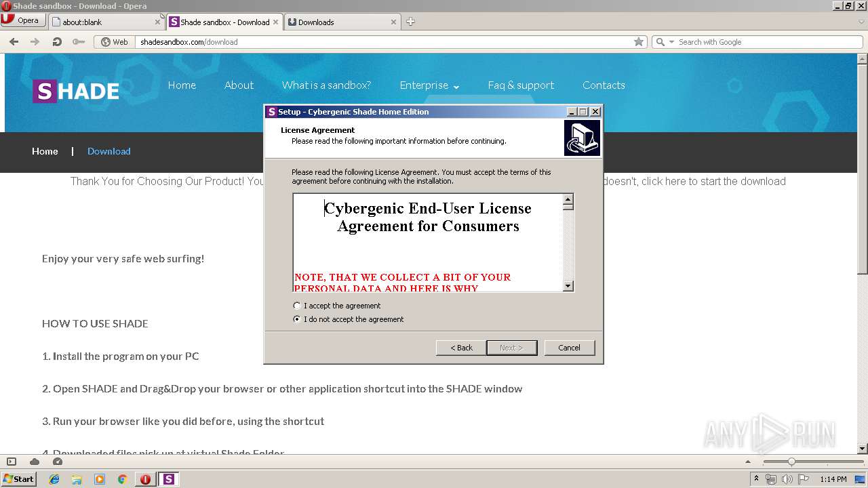Click the clock showing 1:14 PM

pos(833,479)
